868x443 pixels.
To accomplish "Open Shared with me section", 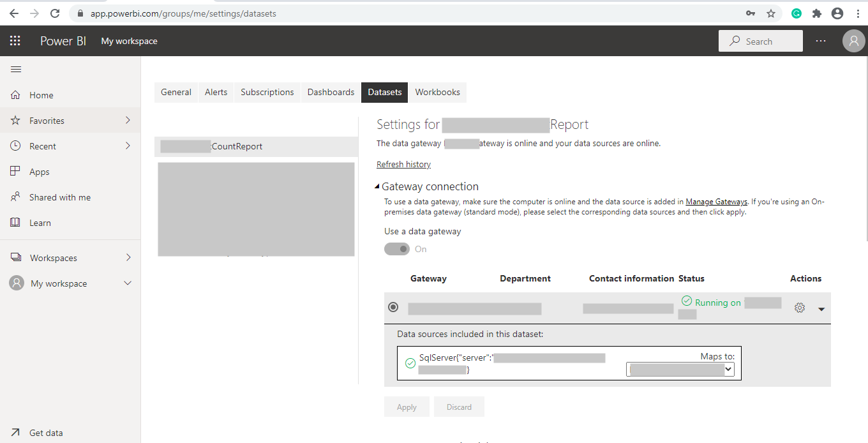I will (x=59, y=197).
